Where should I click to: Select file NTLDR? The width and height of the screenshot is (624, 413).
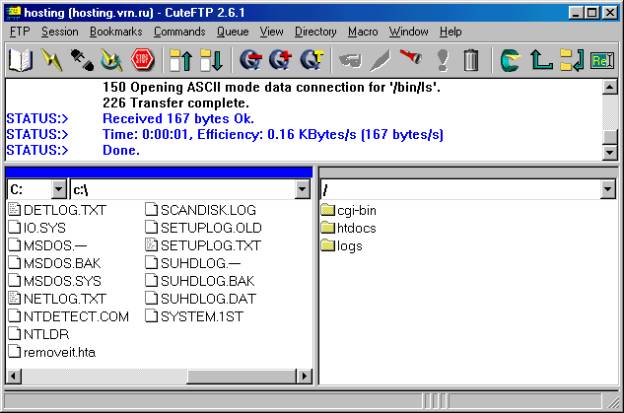(39, 334)
